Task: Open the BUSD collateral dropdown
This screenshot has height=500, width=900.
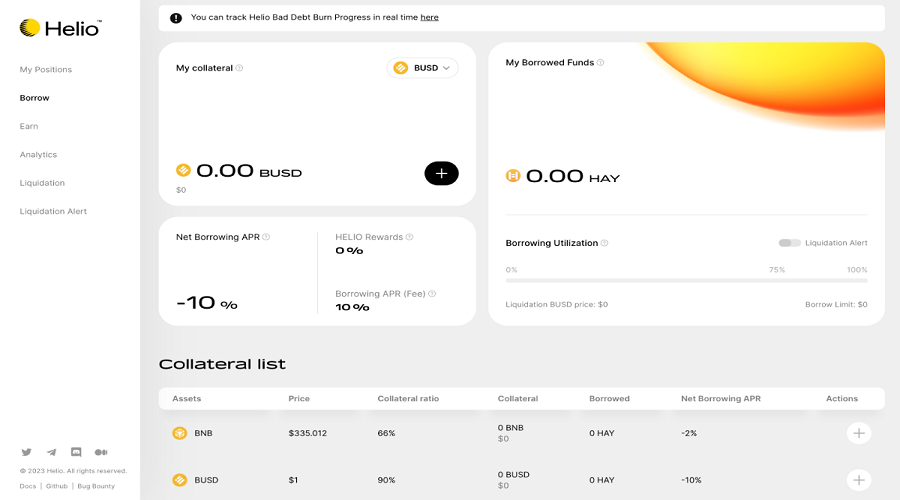Action: pos(422,68)
